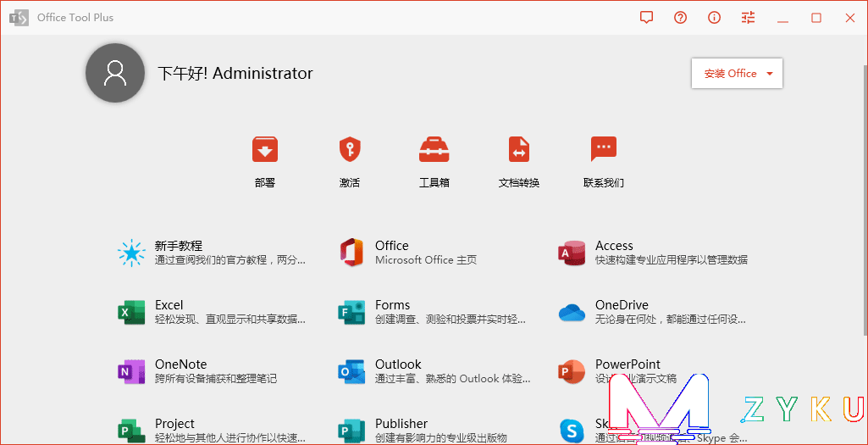Click '快速构建专业应用程序以管理数据' description
Image resolution: width=868 pixels, height=445 pixels.
click(x=672, y=260)
